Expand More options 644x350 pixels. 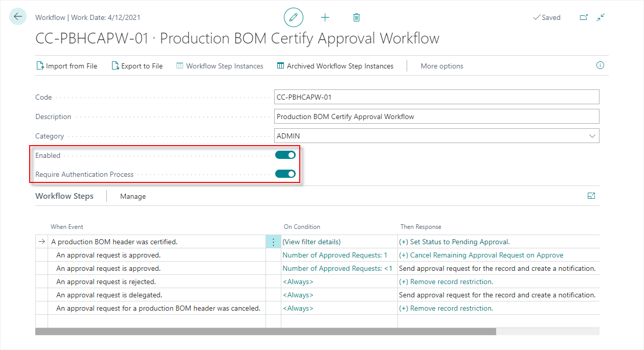coord(441,65)
